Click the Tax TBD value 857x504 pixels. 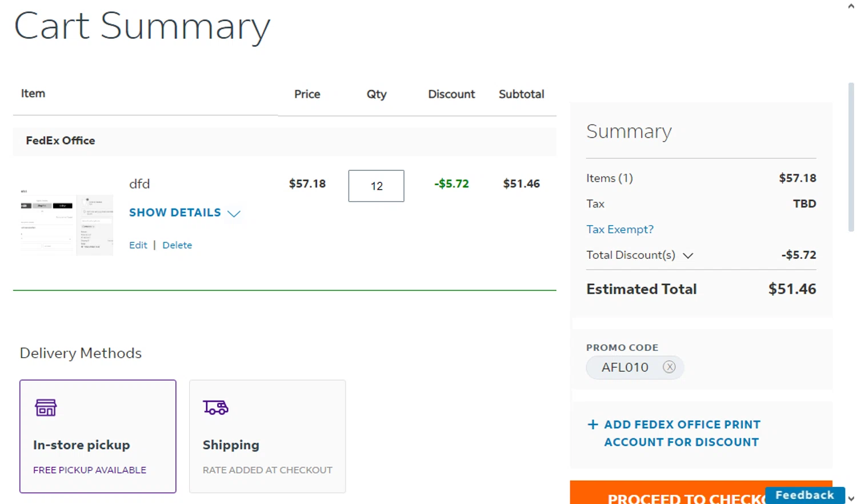[x=804, y=204]
